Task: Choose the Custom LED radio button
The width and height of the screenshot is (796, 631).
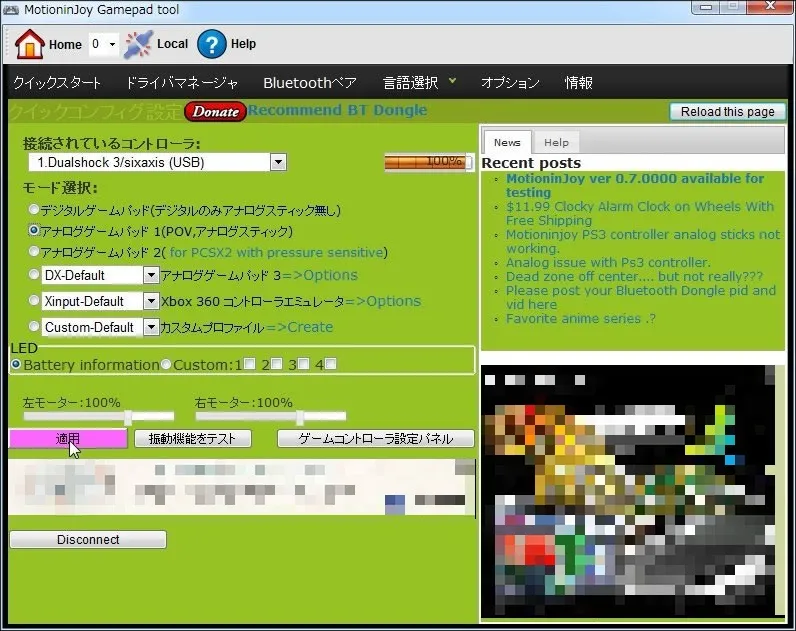Action: [x=166, y=364]
